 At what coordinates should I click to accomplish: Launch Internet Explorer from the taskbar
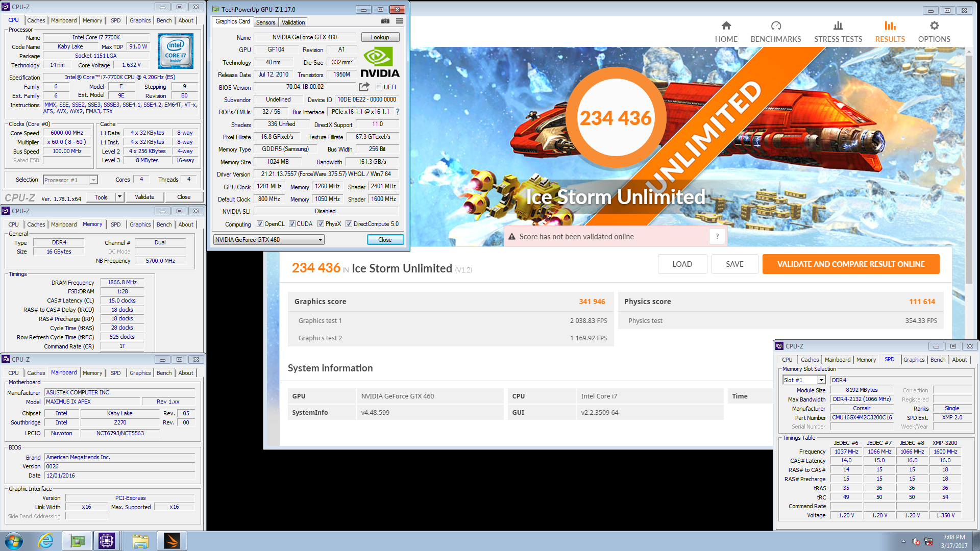46,541
